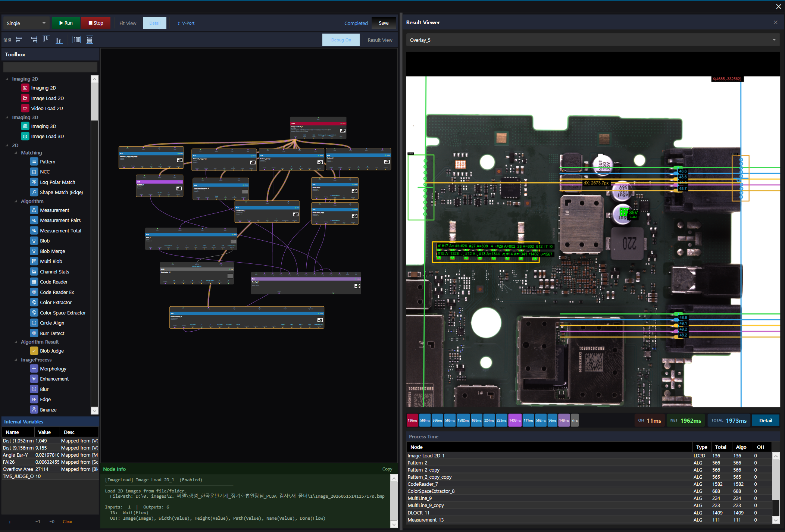The height and width of the screenshot is (532, 785).
Task: Select the Code Reader tool icon
Action: [x=34, y=282]
